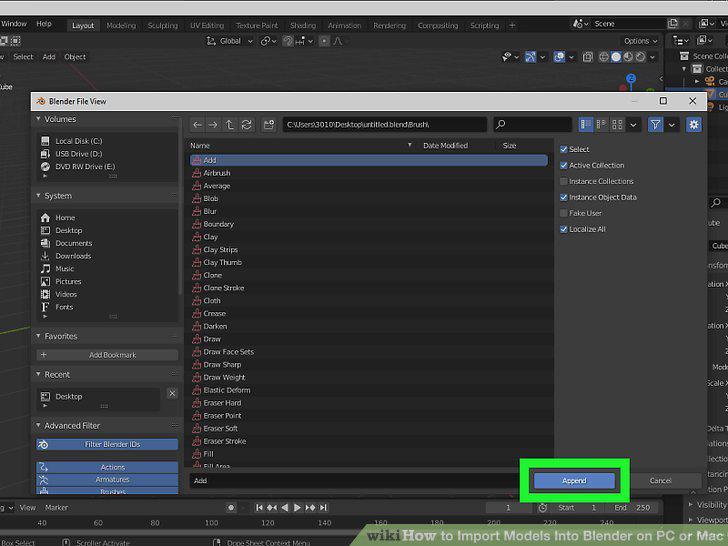
Task: Click the file path input field
Action: [384, 124]
